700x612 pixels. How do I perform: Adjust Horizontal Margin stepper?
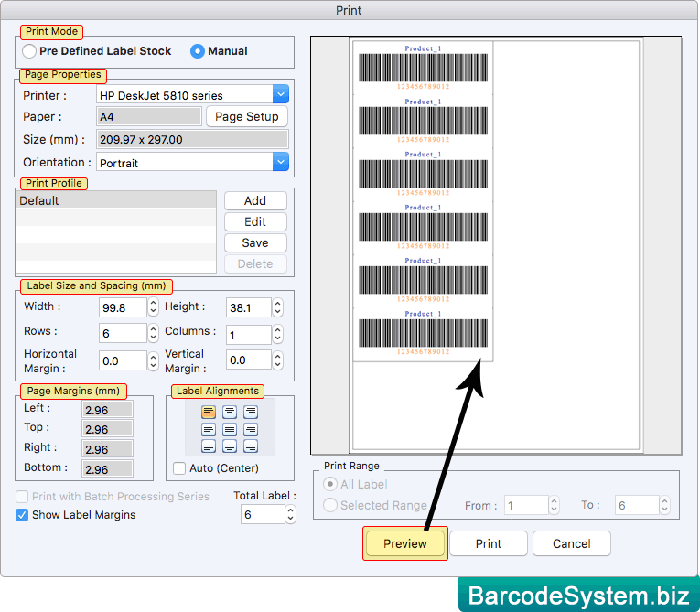click(154, 361)
